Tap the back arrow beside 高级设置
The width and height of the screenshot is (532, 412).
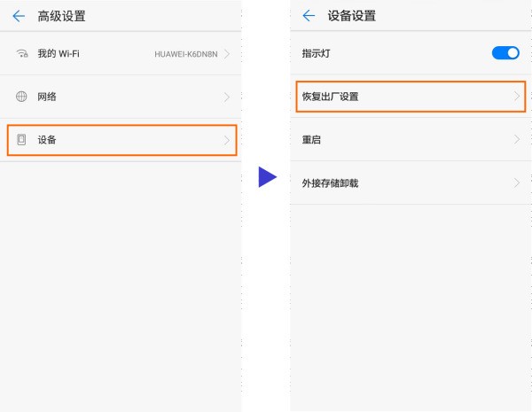(x=19, y=16)
